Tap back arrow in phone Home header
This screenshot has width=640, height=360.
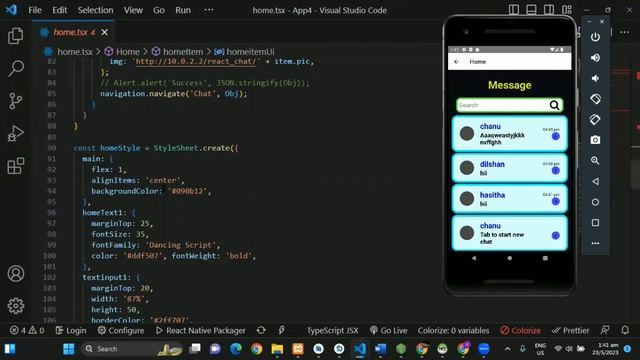coord(456,62)
